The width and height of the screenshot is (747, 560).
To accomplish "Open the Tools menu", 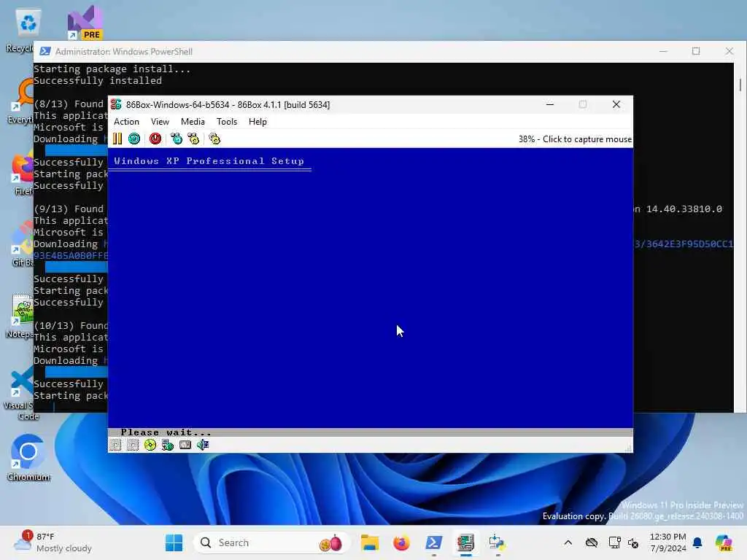I will (227, 122).
